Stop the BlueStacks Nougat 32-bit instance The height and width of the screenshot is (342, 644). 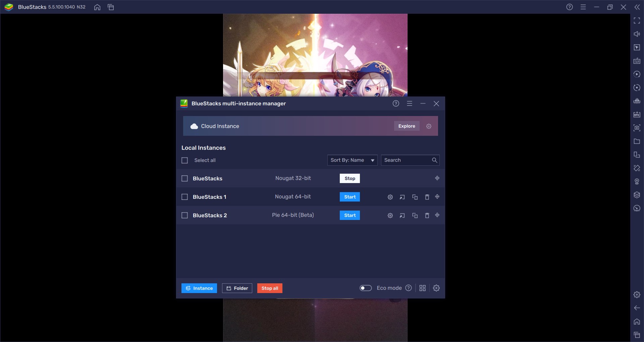click(x=350, y=178)
